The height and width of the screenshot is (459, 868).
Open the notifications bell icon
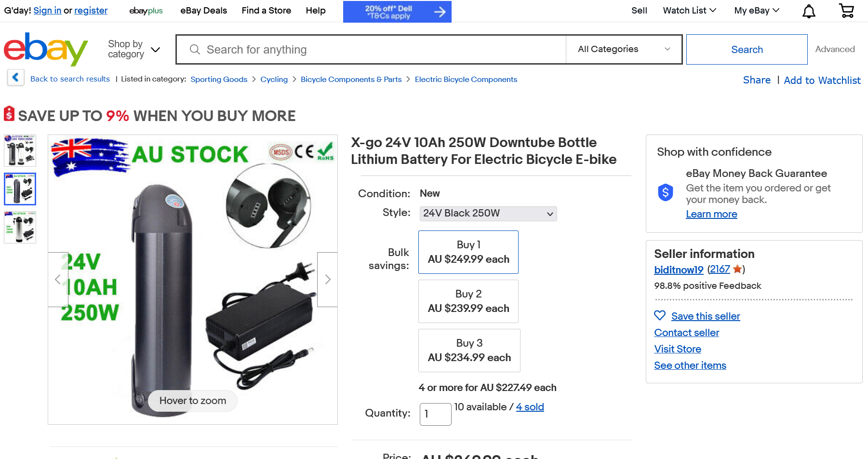click(x=809, y=11)
